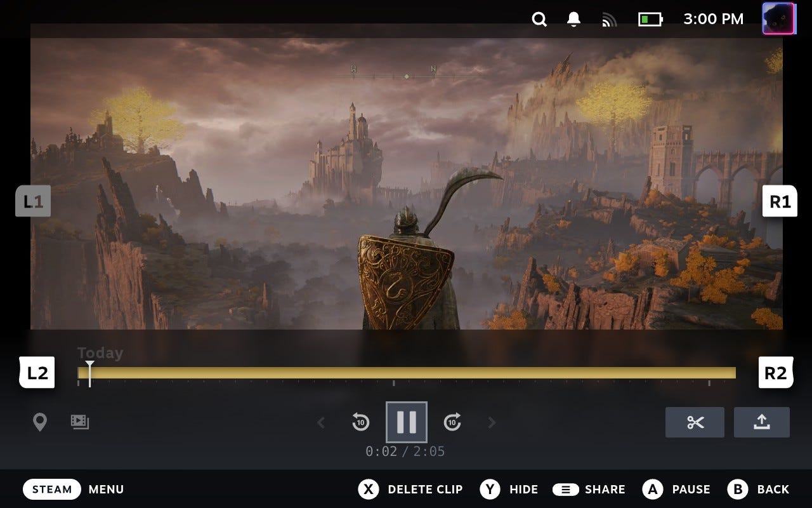The image size is (812, 508).
Task: Click the options glyph beside SHARE
Action: click(565, 490)
